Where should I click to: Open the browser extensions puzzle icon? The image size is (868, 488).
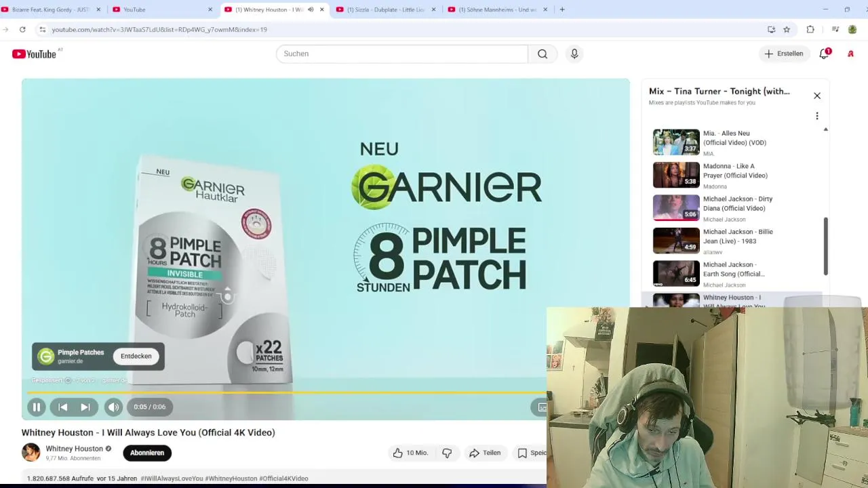(x=810, y=30)
